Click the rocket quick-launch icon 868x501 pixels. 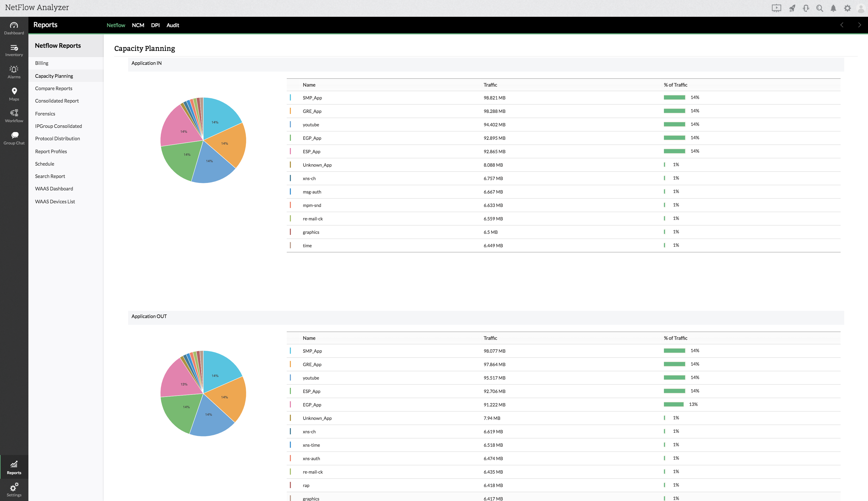point(792,8)
